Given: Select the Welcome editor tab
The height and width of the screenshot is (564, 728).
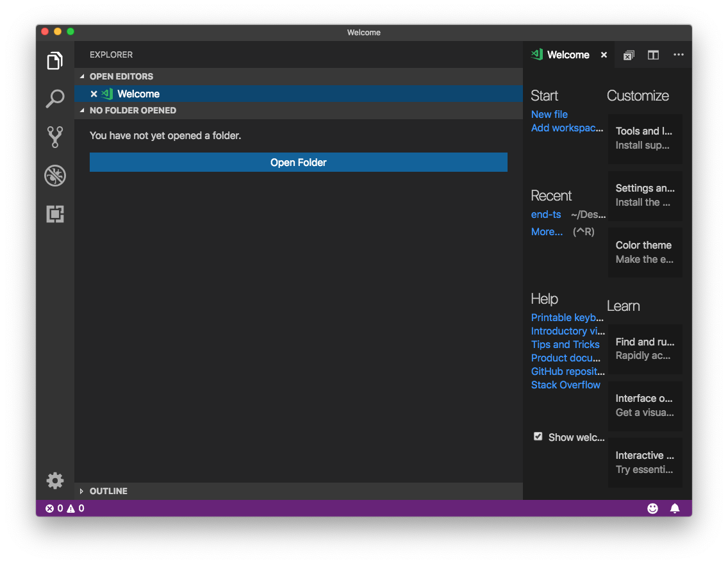Looking at the screenshot, I should click(569, 54).
